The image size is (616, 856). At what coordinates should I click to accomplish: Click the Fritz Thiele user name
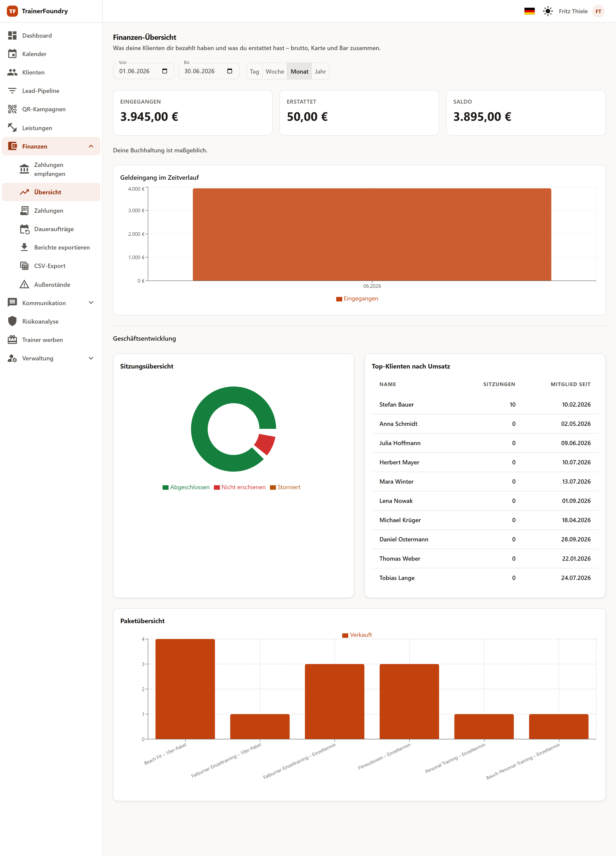click(573, 11)
